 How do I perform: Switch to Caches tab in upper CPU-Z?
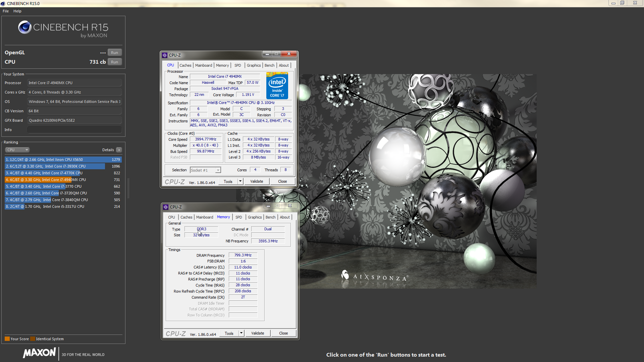click(x=185, y=65)
